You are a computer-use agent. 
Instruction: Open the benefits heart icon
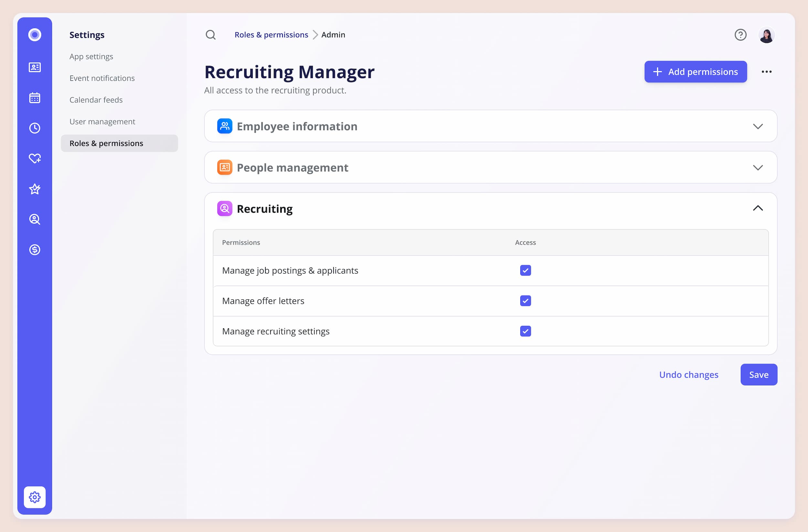pos(35,159)
